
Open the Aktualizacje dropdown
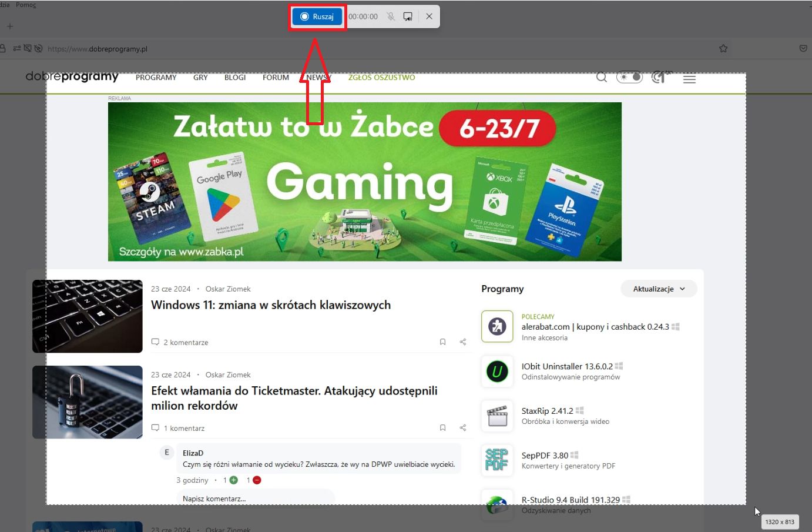pyautogui.click(x=659, y=289)
